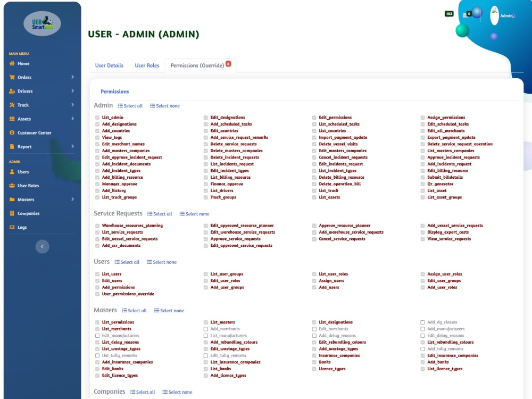This screenshot has width=532, height=399.
Task: Check the Edit_merchants checkbox
Action: tap(314, 329)
